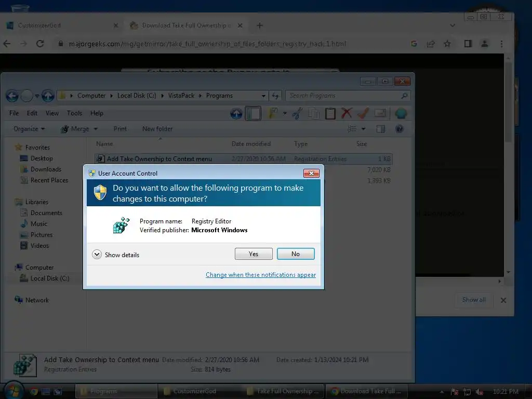Image resolution: width=532 pixels, height=399 pixels.
Task: Click the Paste clipboard toolbar icon
Action: pyautogui.click(x=330, y=113)
